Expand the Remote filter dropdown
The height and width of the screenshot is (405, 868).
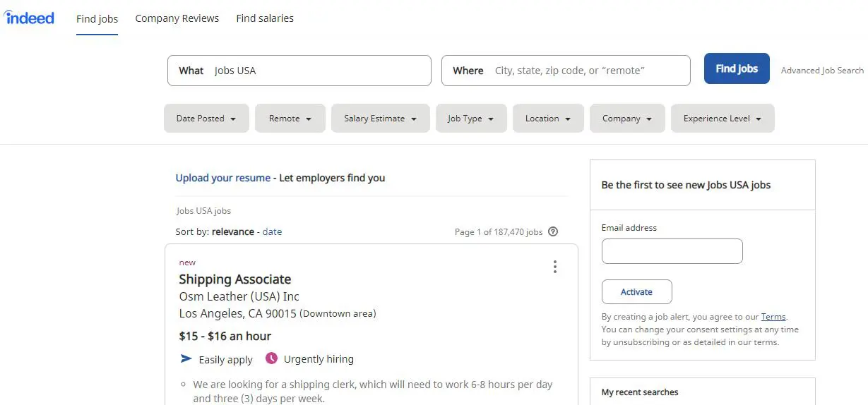tap(290, 119)
